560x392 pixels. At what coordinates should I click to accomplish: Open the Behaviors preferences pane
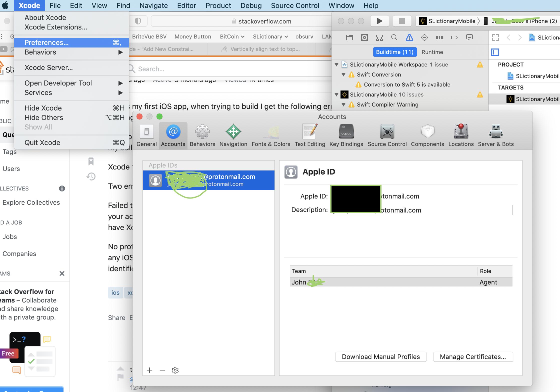click(202, 136)
